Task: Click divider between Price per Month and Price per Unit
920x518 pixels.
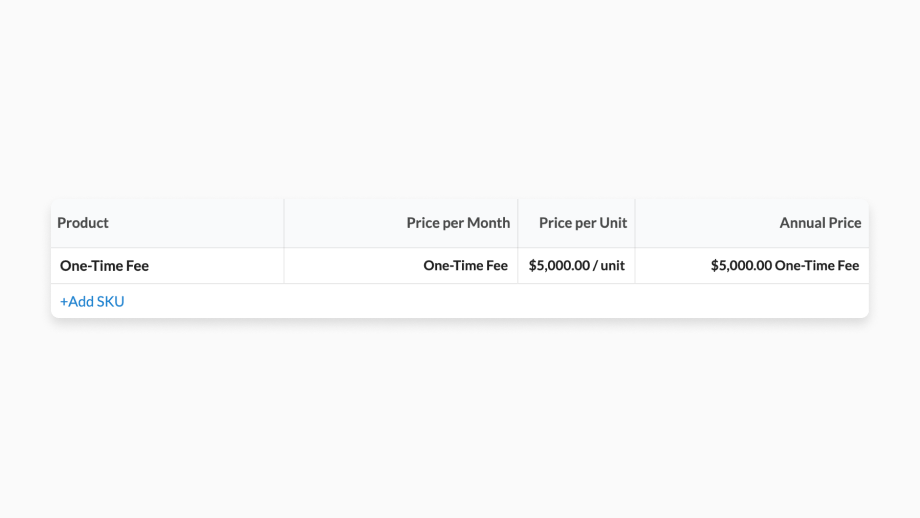Action: [x=518, y=223]
